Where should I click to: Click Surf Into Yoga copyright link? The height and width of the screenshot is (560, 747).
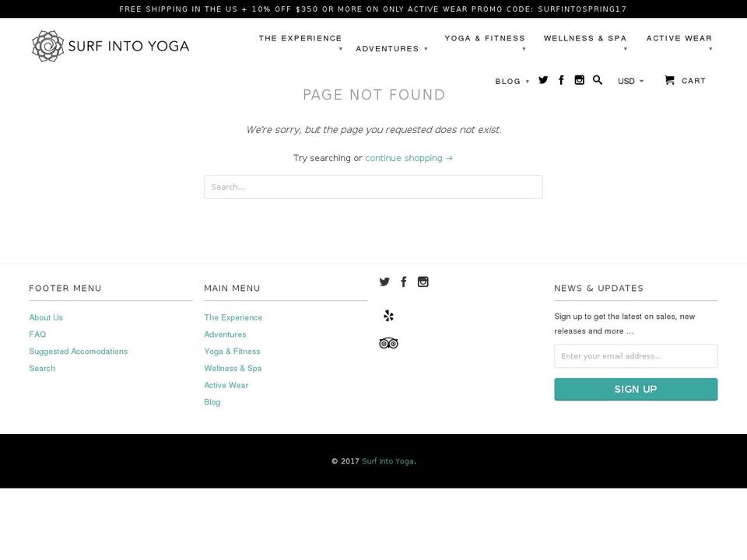[388, 461]
